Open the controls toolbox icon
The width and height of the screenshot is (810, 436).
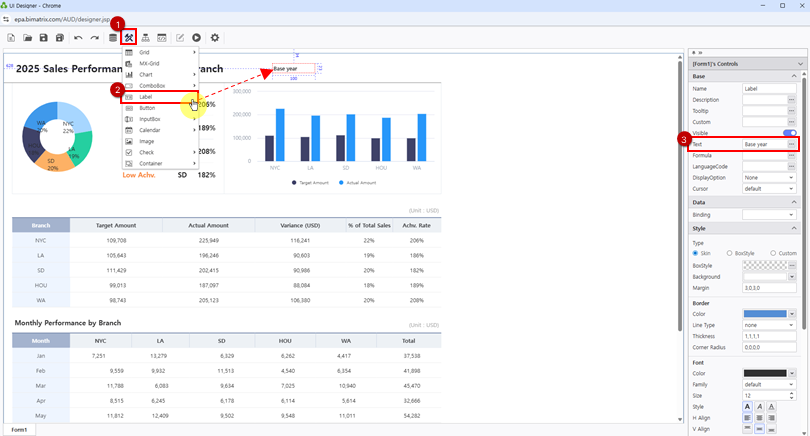pos(129,38)
